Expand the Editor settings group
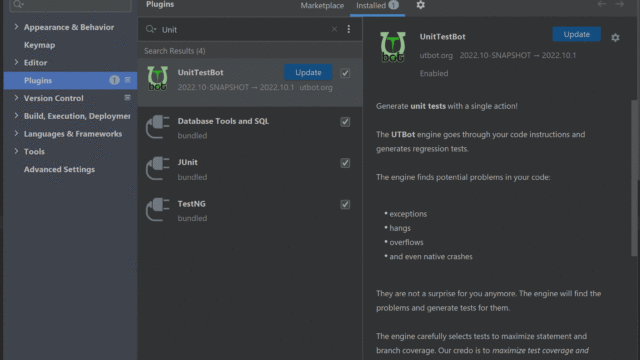The height and width of the screenshot is (360, 640). (x=16, y=62)
